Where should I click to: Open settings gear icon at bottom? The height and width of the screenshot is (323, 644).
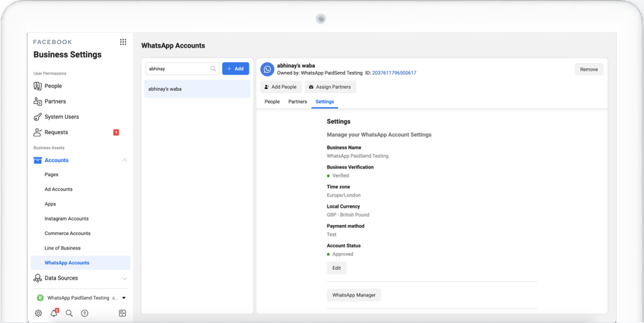38,313
